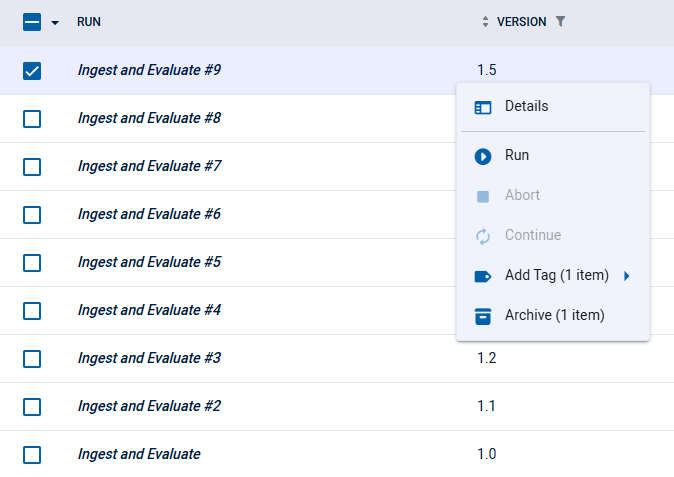Click the Run play icon
Viewport: 674px width, 477px height.
(483, 156)
